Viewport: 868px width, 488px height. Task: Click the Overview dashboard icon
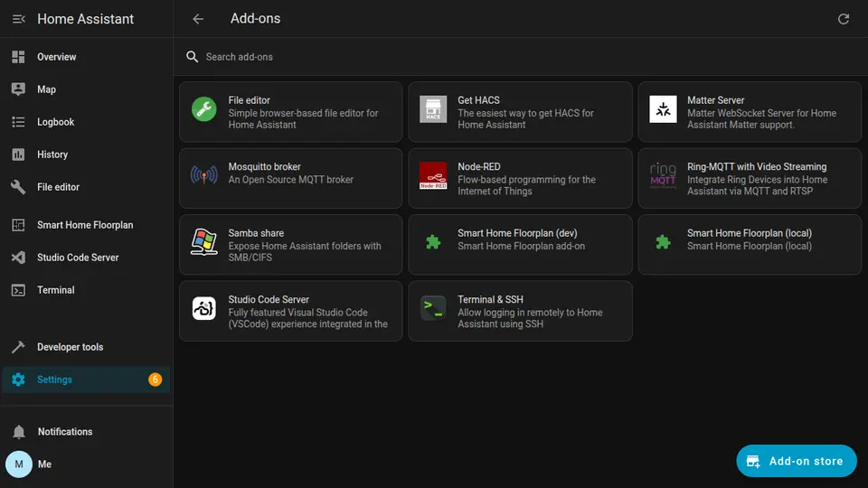18,57
